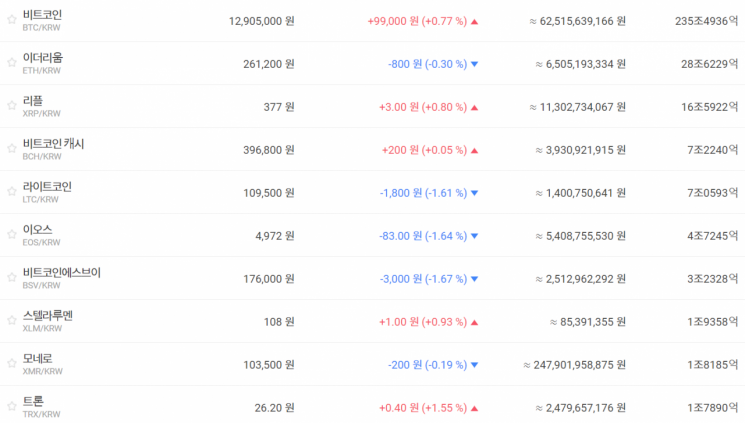Click the red up arrow in BCH row

(474, 151)
